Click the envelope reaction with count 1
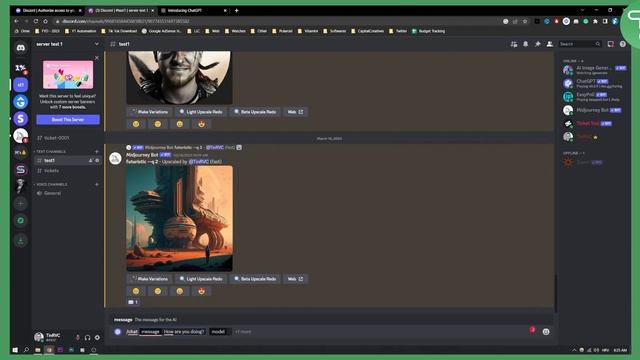This screenshot has width=640, height=360. coord(133,302)
